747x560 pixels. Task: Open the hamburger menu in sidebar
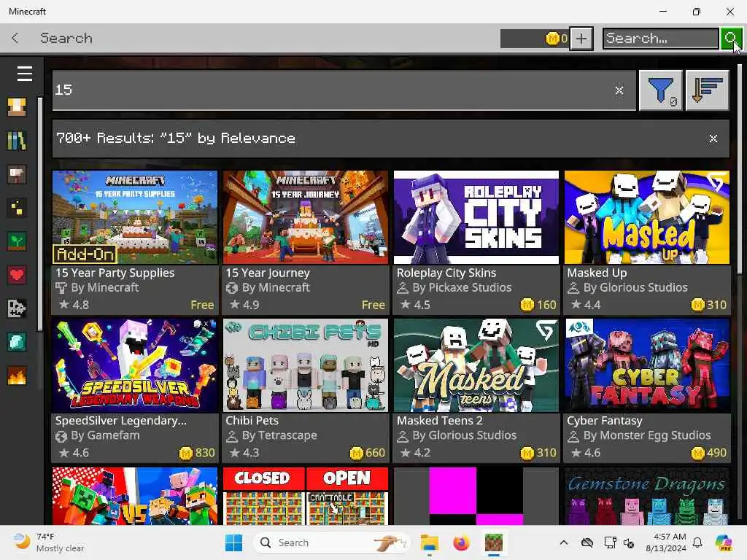[25, 74]
